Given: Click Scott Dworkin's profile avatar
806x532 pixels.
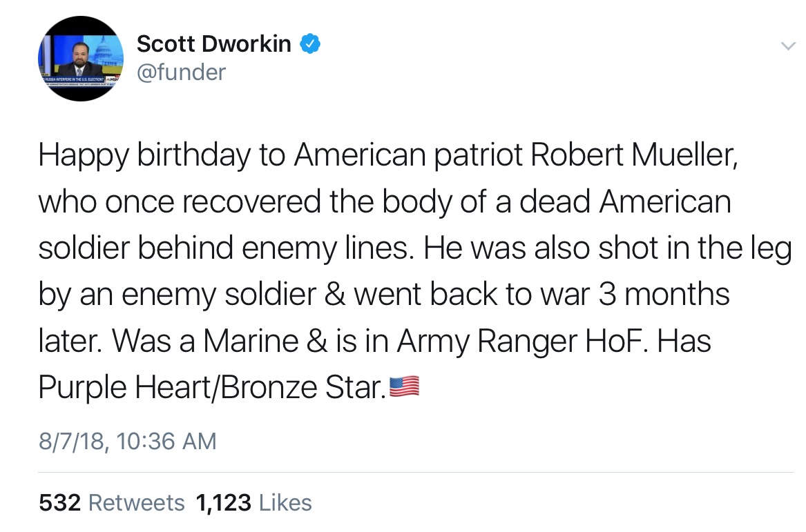Looking at the screenshot, I should tap(80, 59).
